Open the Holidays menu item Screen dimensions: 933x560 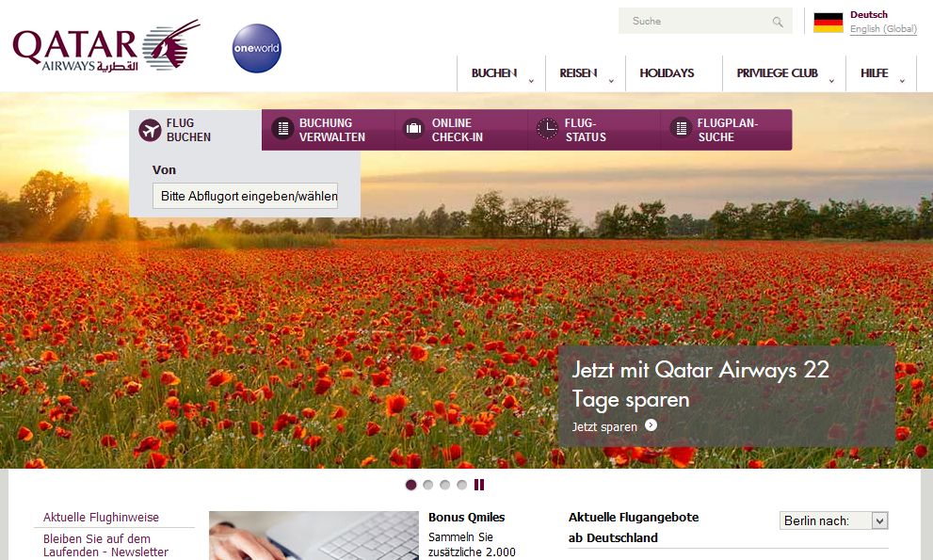point(667,73)
